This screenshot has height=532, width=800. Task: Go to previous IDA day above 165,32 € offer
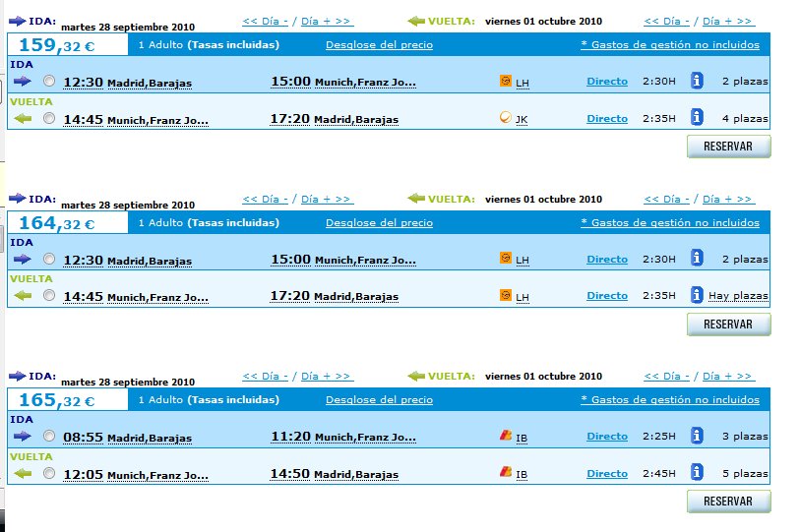[266, 377]
